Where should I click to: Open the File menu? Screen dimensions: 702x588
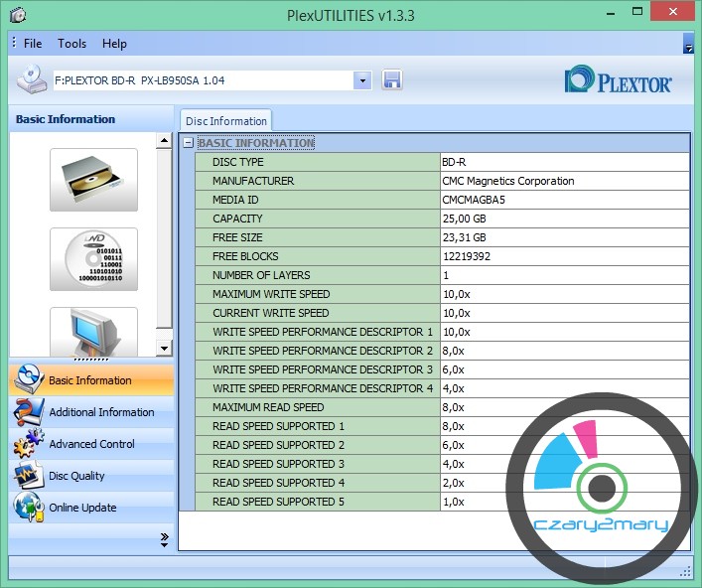(33, 44)
